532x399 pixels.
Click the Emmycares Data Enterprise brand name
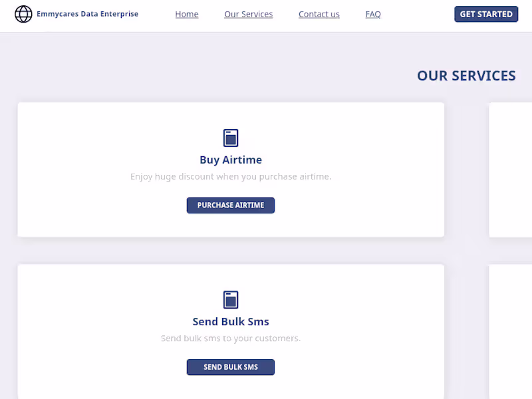[87, 14]
